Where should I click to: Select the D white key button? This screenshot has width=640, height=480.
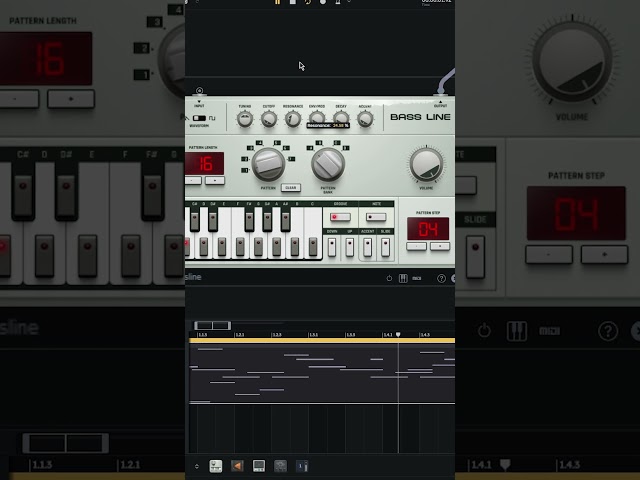point(204,247)
